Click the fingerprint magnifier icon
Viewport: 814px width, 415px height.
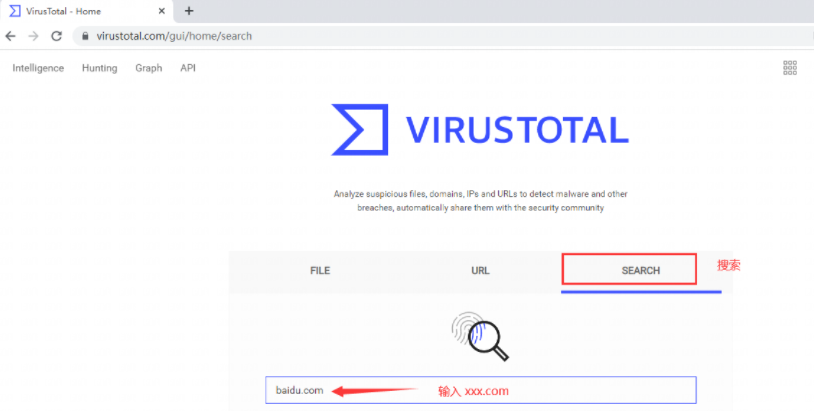point(480,336)
